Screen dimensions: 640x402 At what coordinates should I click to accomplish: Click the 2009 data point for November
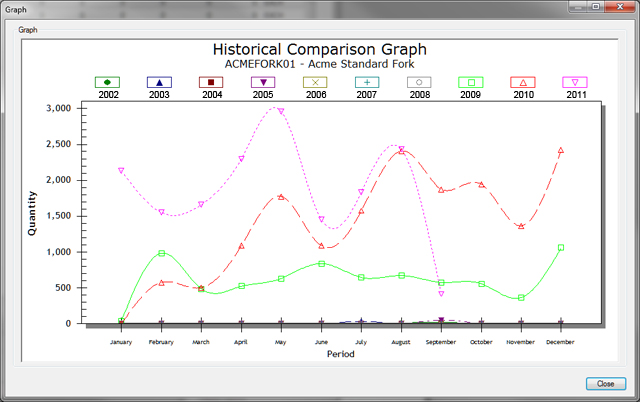tap(521, 298)
